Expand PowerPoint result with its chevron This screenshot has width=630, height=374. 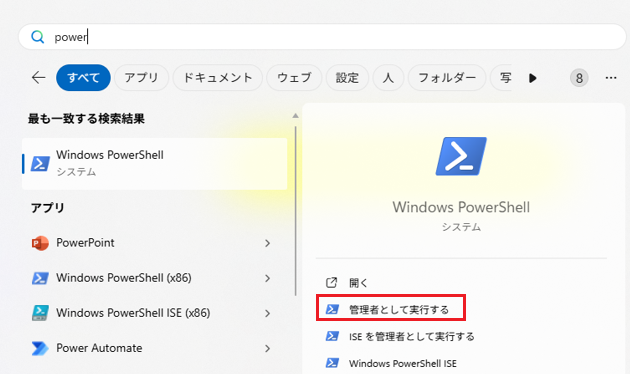point(267,243)
